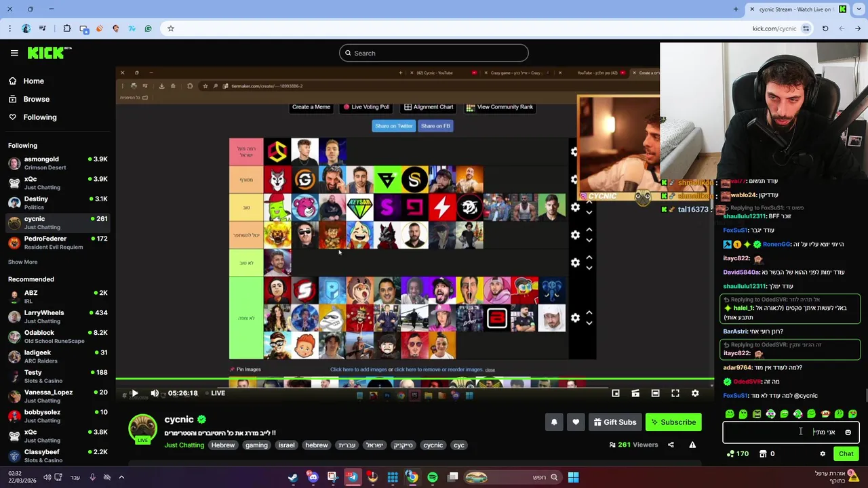Screen dimensions: 868x488
Task: Open the Windows Start menu
Action: 573,477
